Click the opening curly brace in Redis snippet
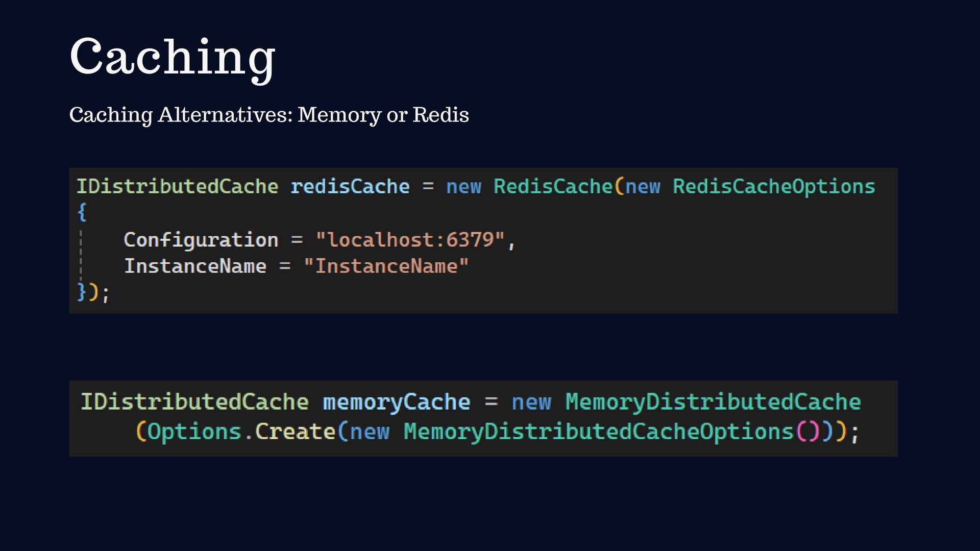Viewport: 980px width, 551px height. coord(82,212)
